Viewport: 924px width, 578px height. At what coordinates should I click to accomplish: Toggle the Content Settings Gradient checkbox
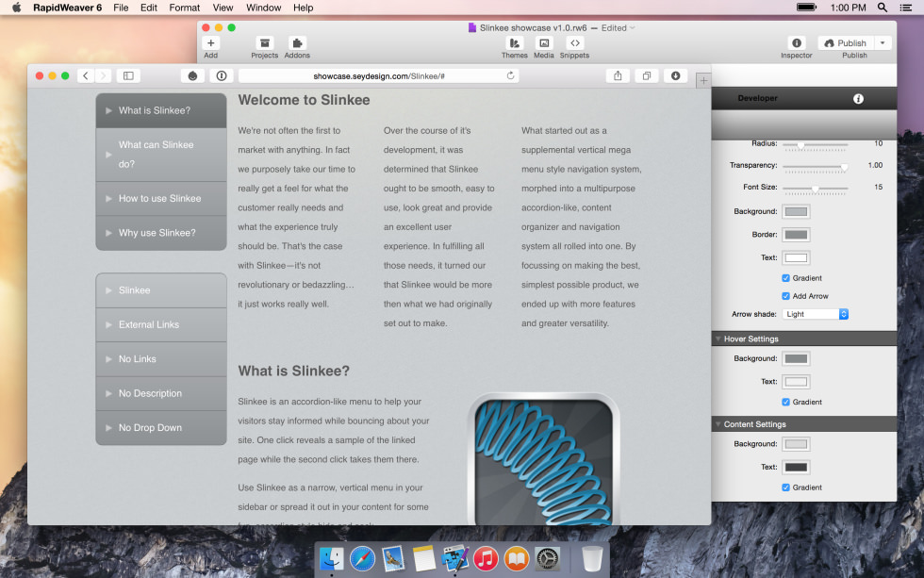point(785,487)
